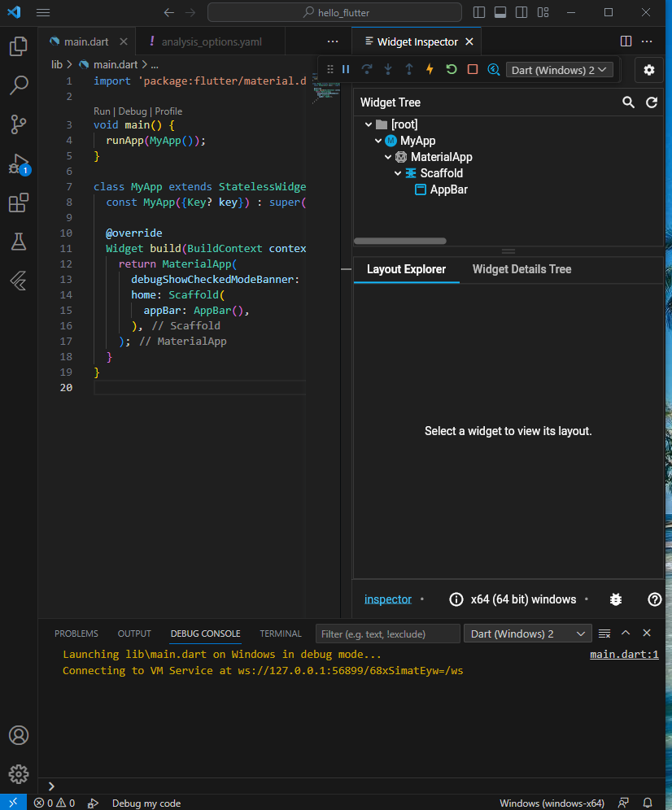Collapse the [root] tree node
Image resolution: width=672 pixels, height=810 pixels.
[369, 124]
